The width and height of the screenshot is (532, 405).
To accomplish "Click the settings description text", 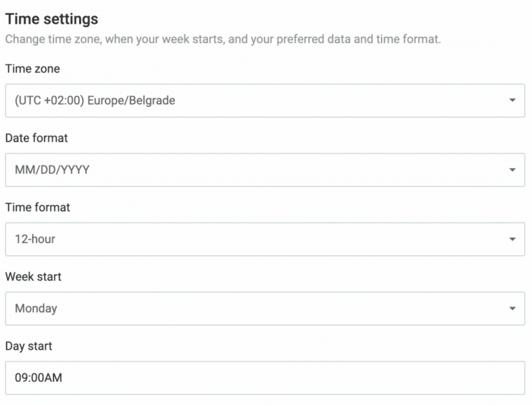I will (223, 39).
